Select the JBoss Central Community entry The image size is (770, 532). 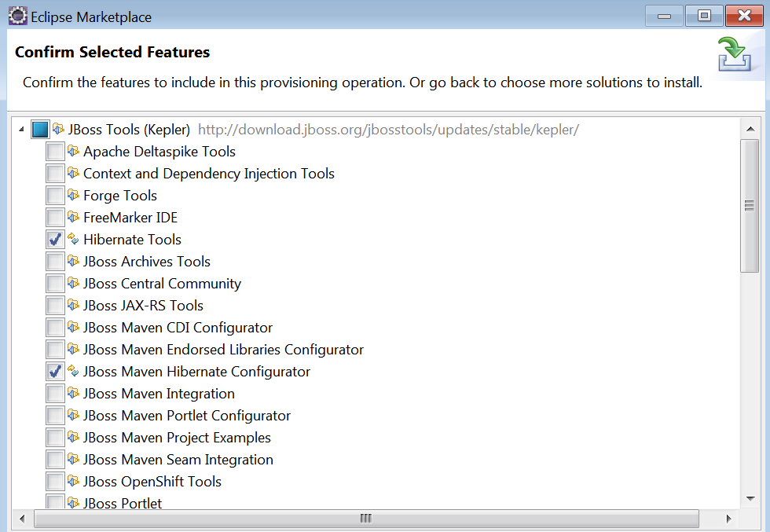(160, 283)
